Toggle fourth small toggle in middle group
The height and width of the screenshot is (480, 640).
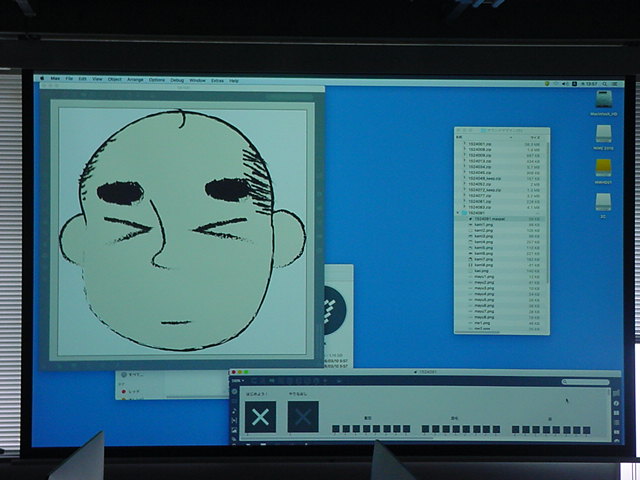[456, 429]
